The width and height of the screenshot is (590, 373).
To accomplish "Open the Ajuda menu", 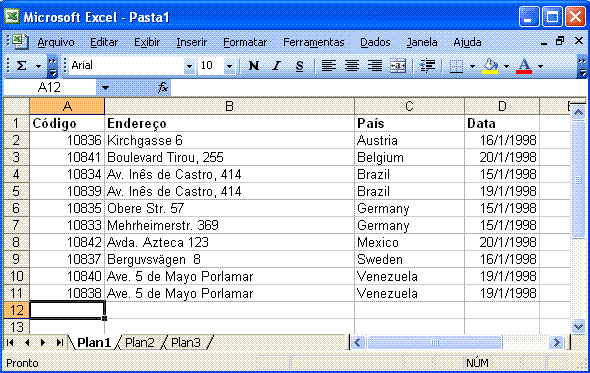I will [467, 42].
